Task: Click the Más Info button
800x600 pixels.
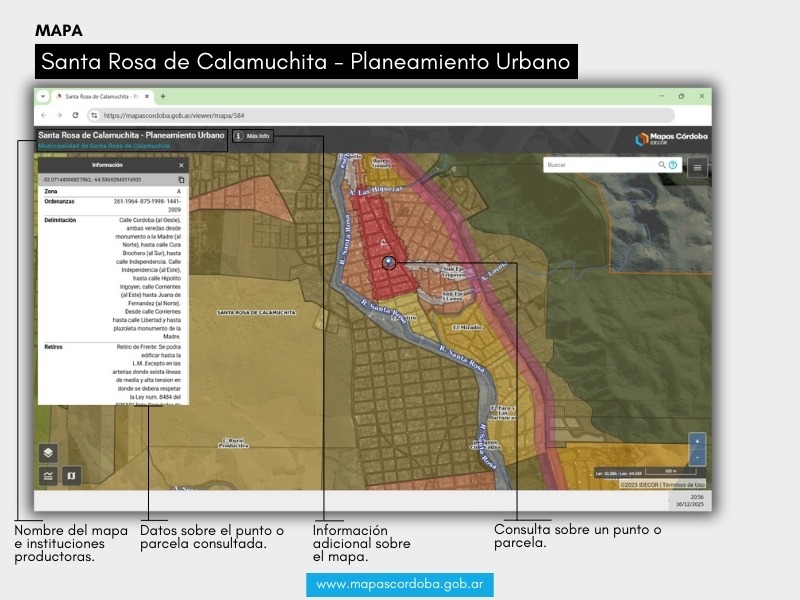Action: 252,136
